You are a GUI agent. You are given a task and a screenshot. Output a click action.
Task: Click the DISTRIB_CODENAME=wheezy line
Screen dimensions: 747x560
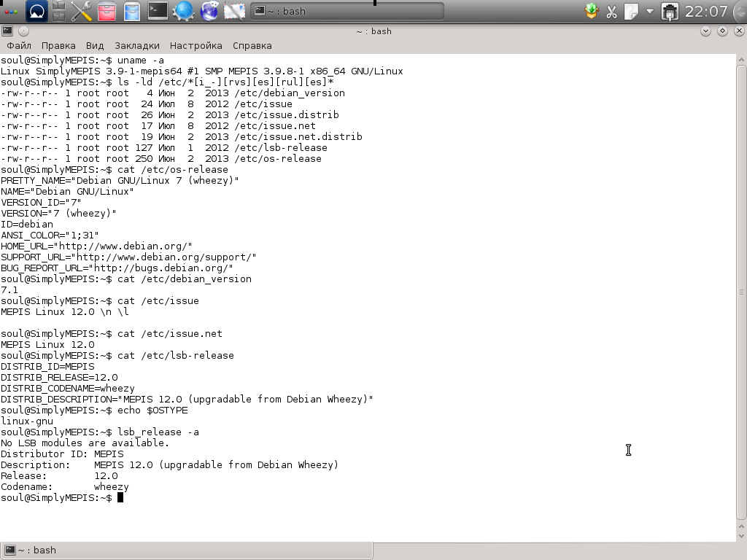[x=68, y=389]
